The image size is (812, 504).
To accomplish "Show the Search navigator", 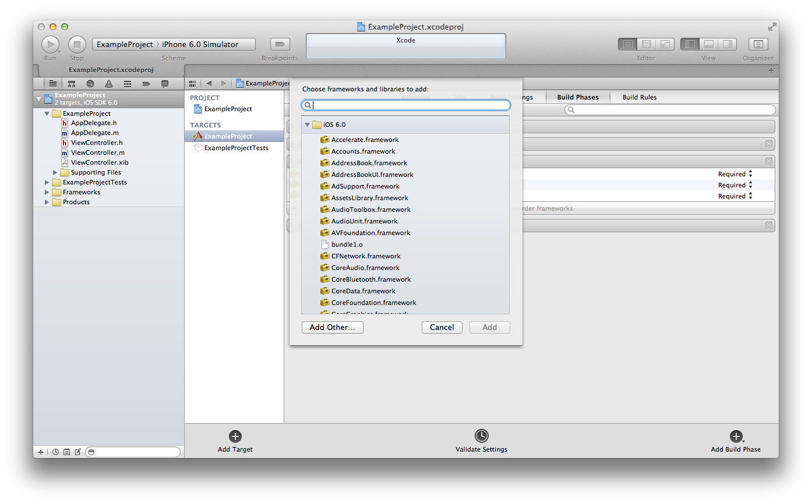I will (90, 84).
